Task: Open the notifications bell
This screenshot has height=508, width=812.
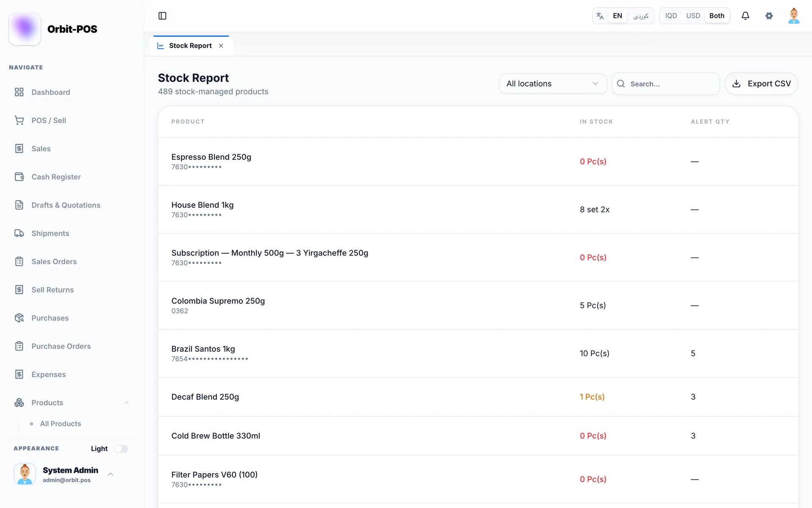Action: point(745,16)
